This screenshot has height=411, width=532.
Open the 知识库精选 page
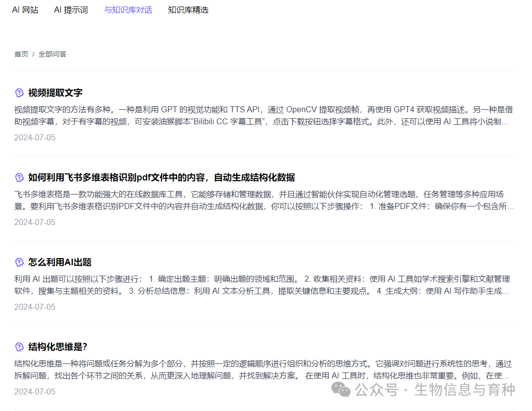pos(188,10)
